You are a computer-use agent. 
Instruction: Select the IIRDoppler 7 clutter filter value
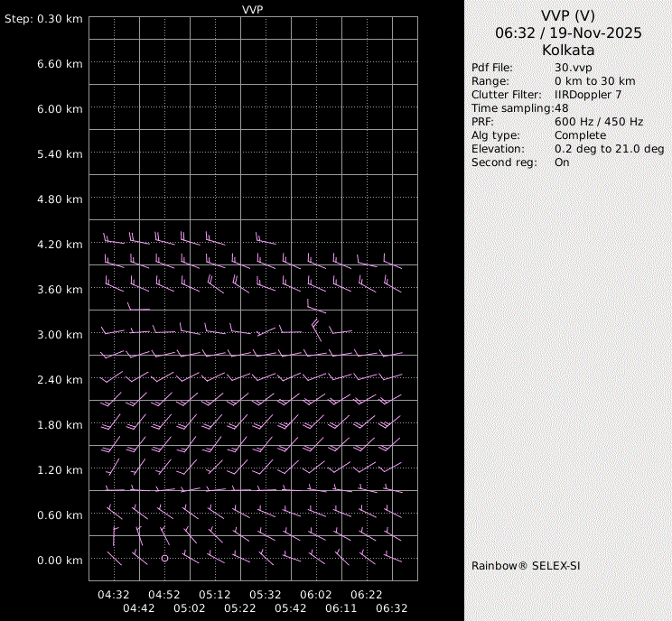[587, 95]
